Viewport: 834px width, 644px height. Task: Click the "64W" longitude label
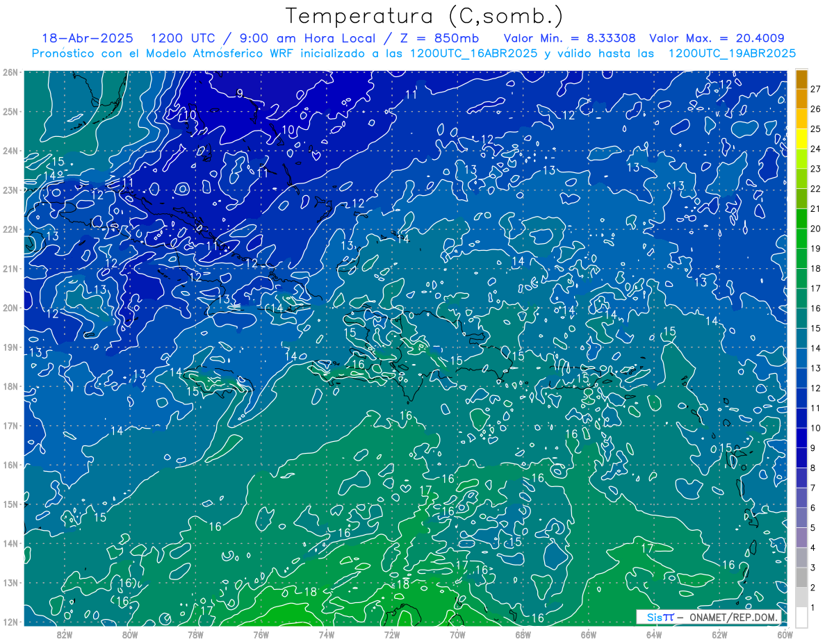coord(654,634)
